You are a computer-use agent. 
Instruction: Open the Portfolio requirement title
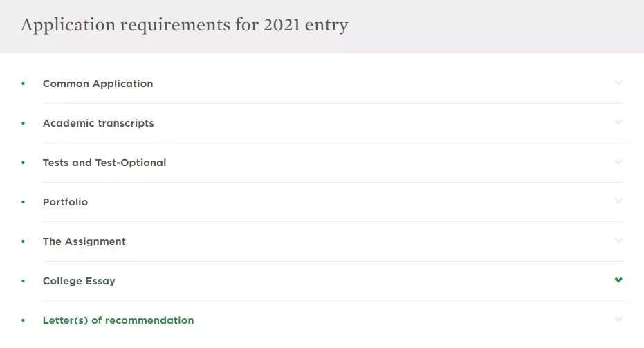coord(65,202)
